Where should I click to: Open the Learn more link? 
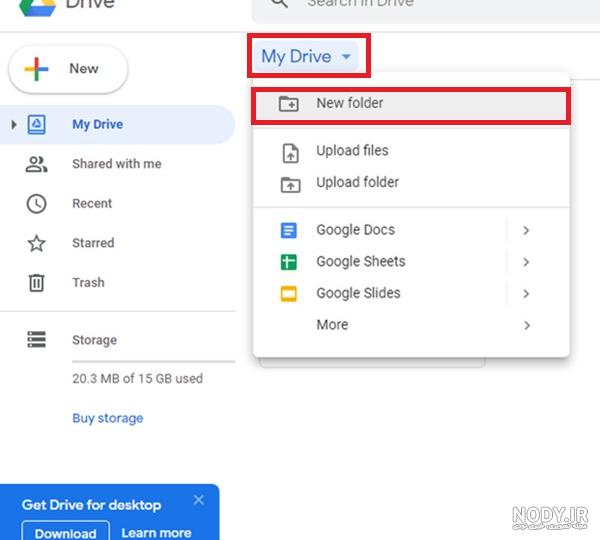(x=156, y=533)
